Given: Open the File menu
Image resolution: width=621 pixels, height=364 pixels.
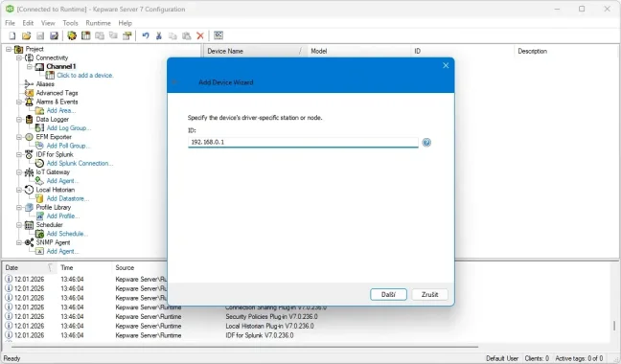Looking at the screenshot, I should pos(10,23).
